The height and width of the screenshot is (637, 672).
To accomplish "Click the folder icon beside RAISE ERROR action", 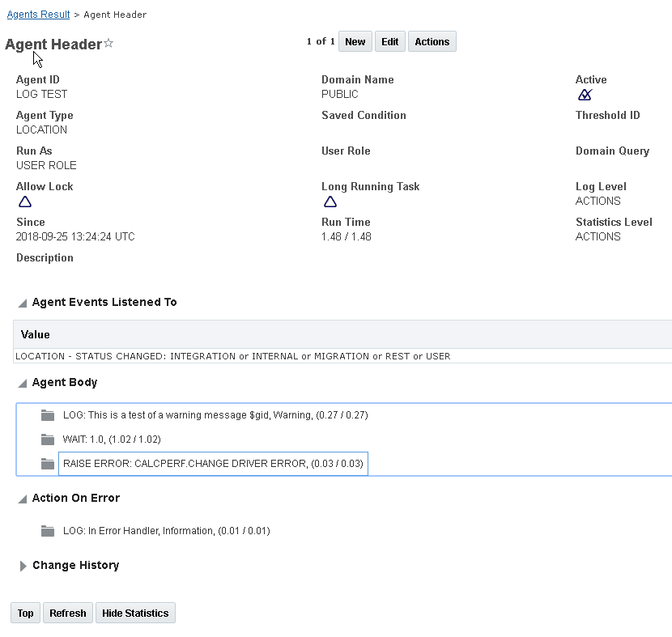I will tap(48, 464).
